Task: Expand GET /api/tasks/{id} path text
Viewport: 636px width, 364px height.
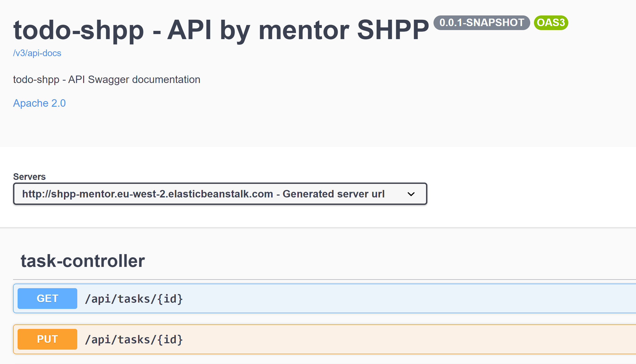Action: (x=134, y=299)
